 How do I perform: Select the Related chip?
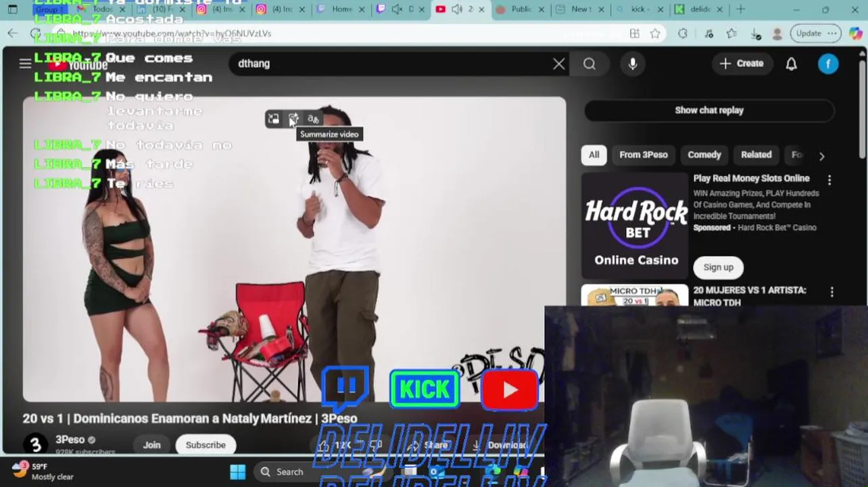(x=756, y=155)
